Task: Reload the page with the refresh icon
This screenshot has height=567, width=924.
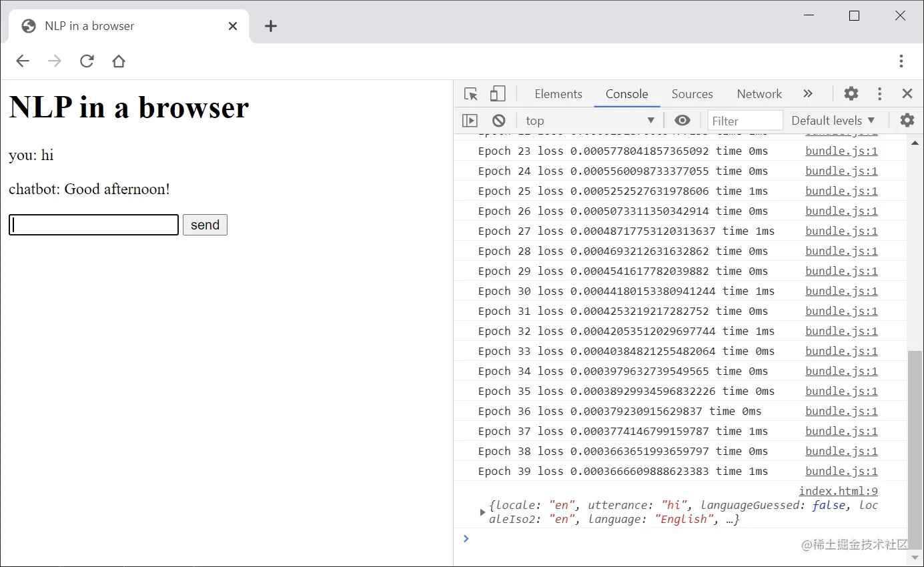Action: click(87, 61)
